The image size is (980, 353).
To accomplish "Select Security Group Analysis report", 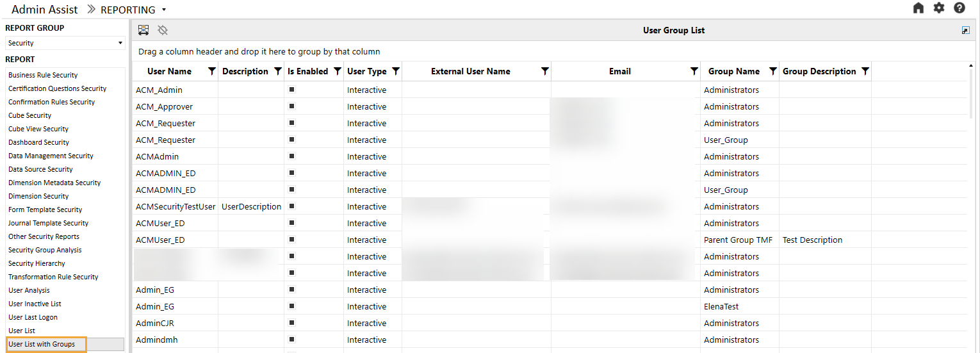I will [45, 250].
